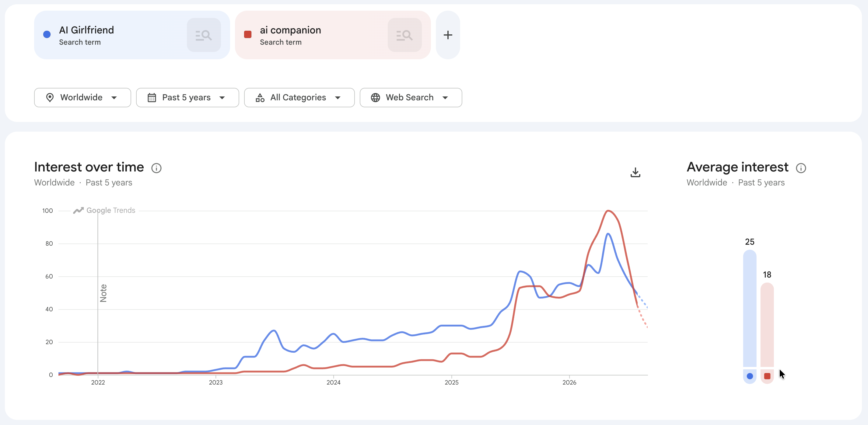The width and height of the screenshot is (868, 425).
Task: Click the blue AI Girlfriend color dot
Action: coord(47,34)
